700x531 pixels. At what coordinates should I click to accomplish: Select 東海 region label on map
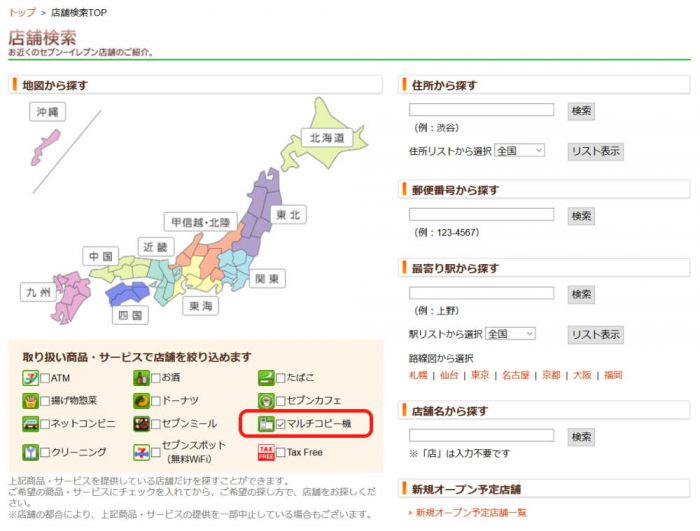200,306
